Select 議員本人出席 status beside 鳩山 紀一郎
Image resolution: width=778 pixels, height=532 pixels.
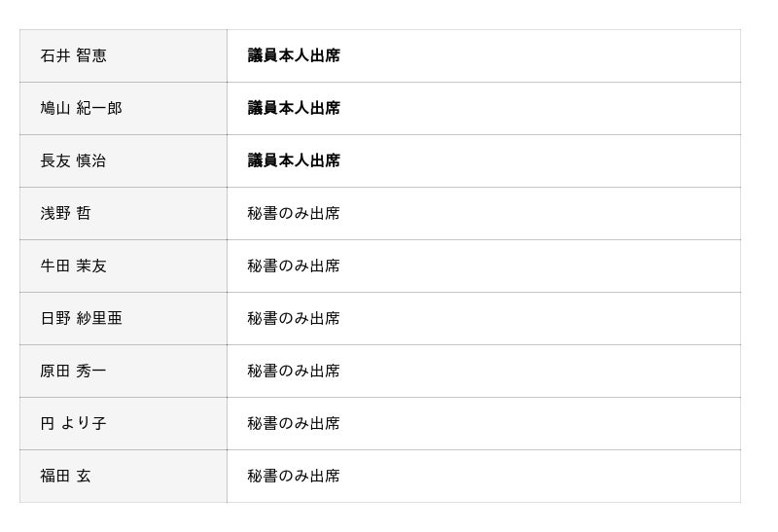tap(294, 109)
